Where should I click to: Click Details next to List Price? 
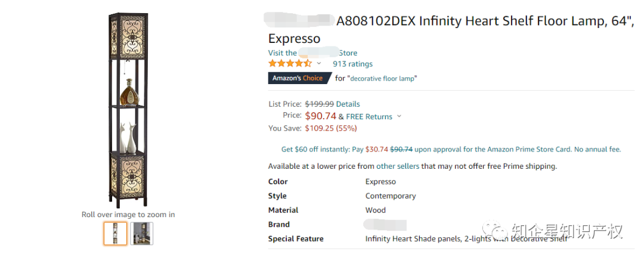[348, 104]
